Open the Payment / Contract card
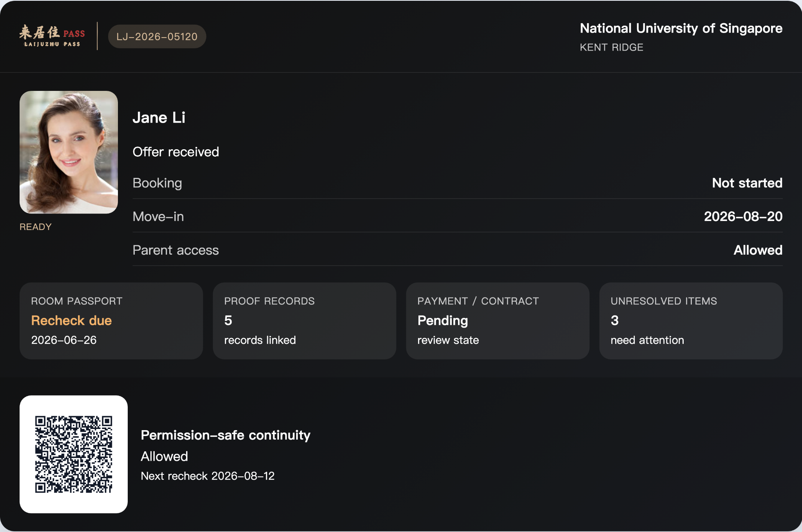The width and height of the screenshot is (802, 532). [x=498, y=321]
